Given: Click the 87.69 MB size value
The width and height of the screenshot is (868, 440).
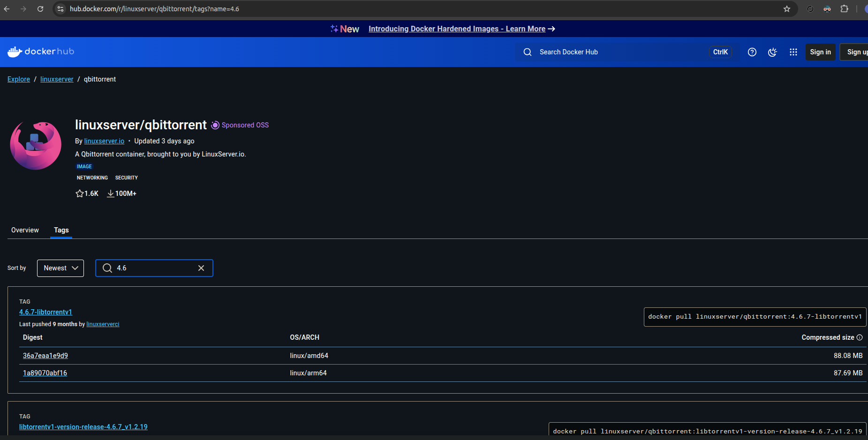Looking at the screenshot, I should [848, 373].
